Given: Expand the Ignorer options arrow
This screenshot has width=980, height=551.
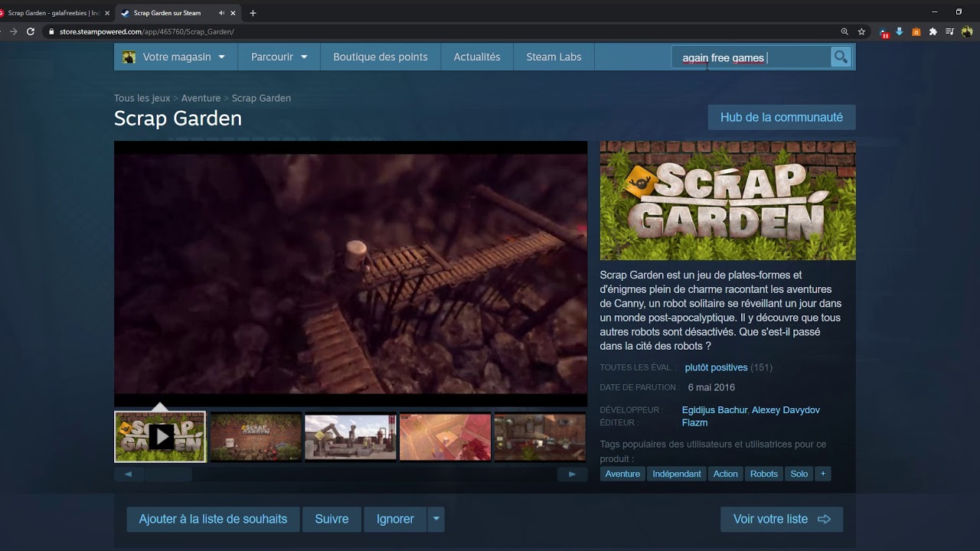Looking at the screenshot, I should (x=436, y=519).
